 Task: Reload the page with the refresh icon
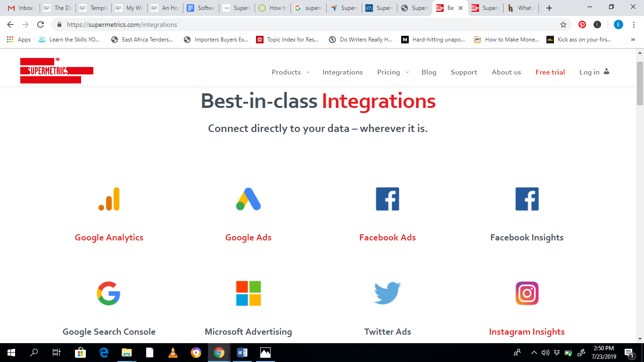41,25
